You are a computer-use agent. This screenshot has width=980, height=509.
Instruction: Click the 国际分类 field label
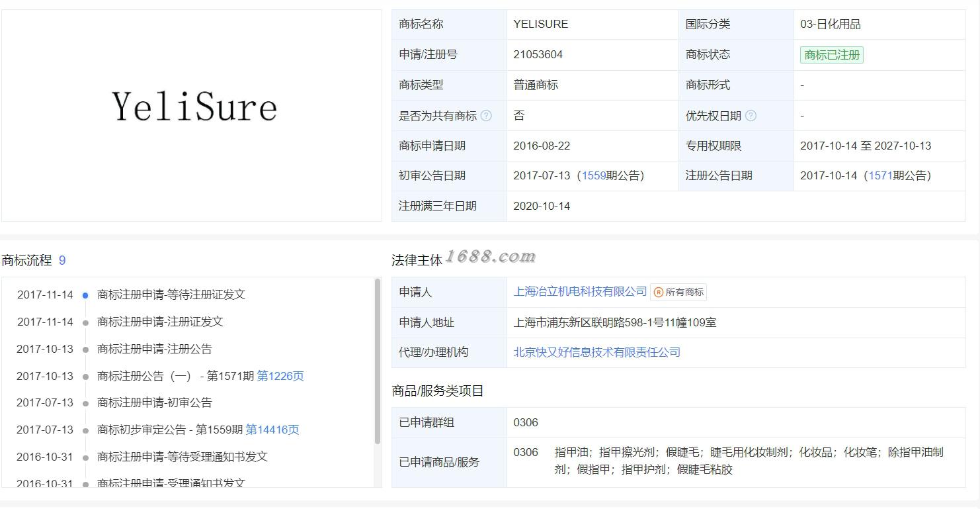pyautogui.click(x=708, y=24)
